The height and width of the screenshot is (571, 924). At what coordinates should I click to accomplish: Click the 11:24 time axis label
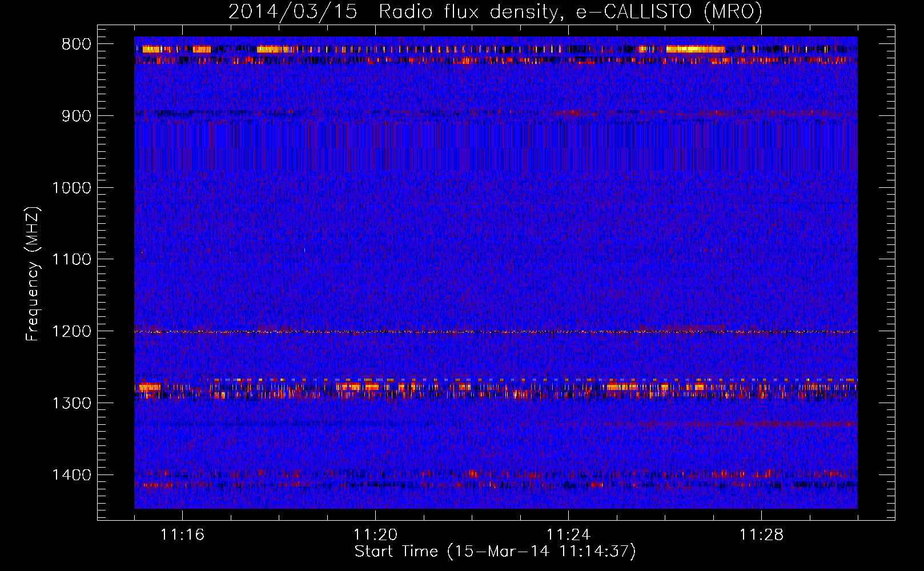click(x=568, y=535)
